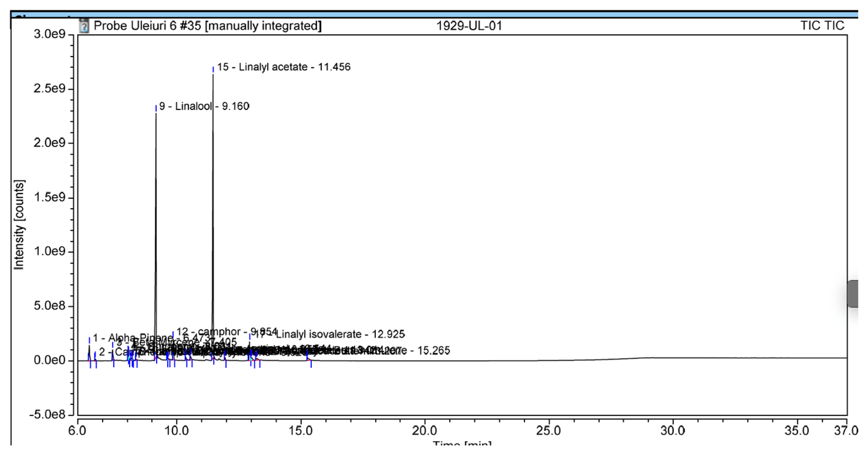868x457 pixels.
Task: Click the blue title bar at the top
Action: click(x=434, y=14)
